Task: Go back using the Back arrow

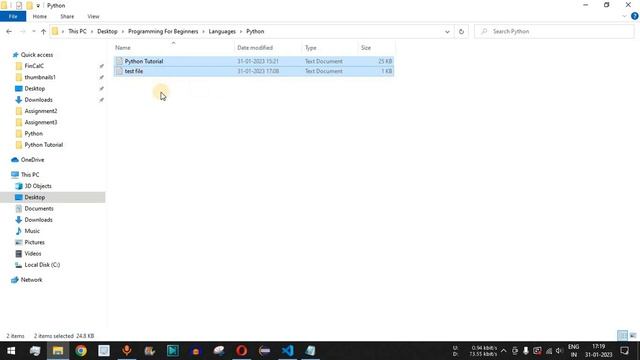Action: (9, 31)
